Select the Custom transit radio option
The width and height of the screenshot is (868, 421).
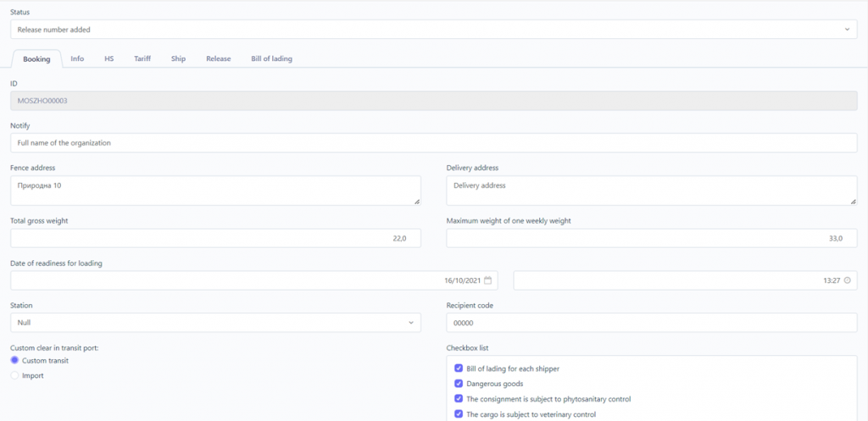click(x=15, y=360)
